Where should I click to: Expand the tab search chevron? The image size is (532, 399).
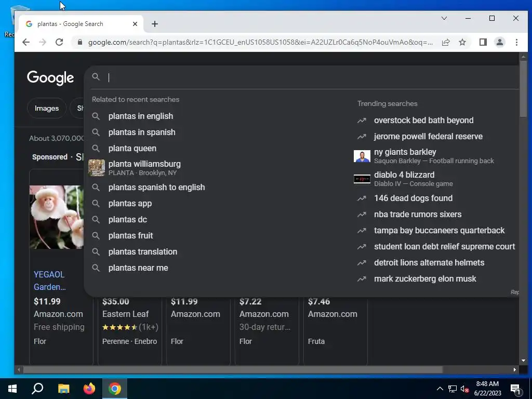444,18
